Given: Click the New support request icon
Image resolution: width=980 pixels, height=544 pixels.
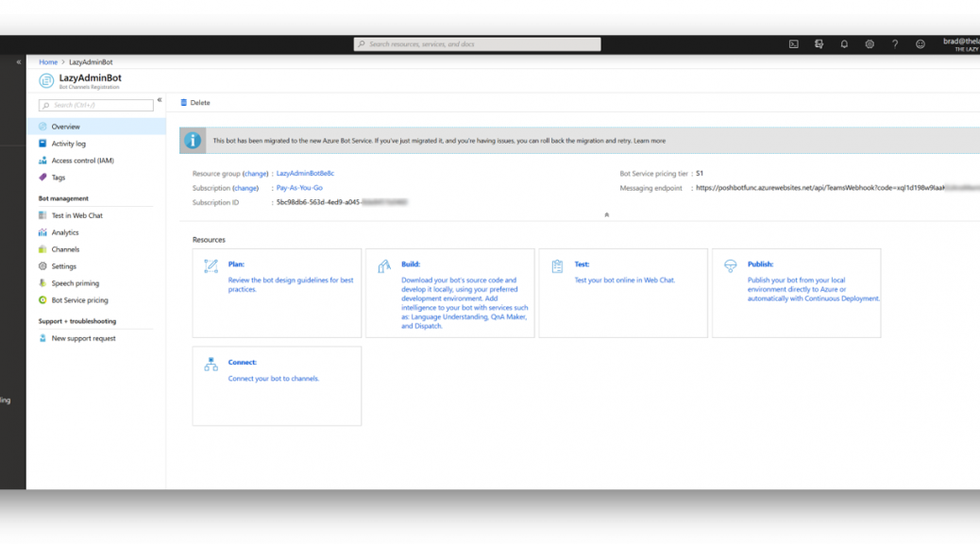Looking at the screenshot, I should (42, 338).
